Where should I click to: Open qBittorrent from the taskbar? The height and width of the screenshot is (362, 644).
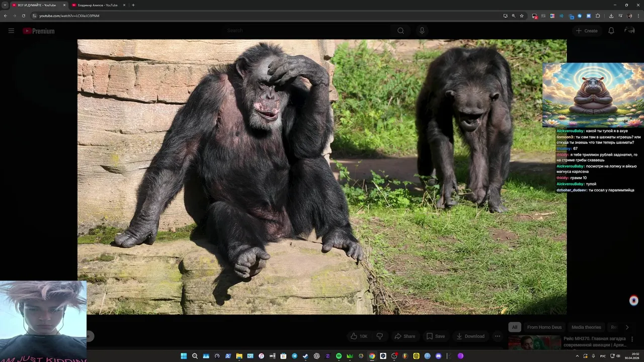click(x=427, y=356)
